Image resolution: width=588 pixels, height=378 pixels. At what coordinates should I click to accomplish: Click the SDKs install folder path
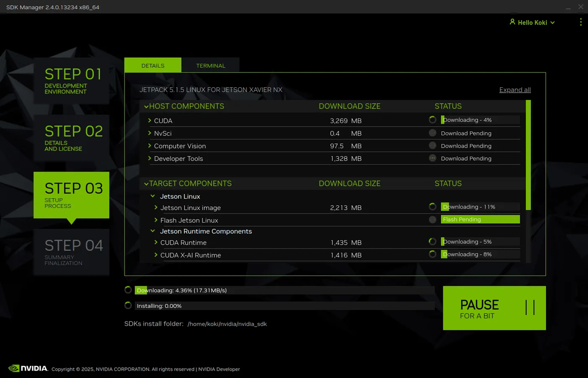coord(227,324)
